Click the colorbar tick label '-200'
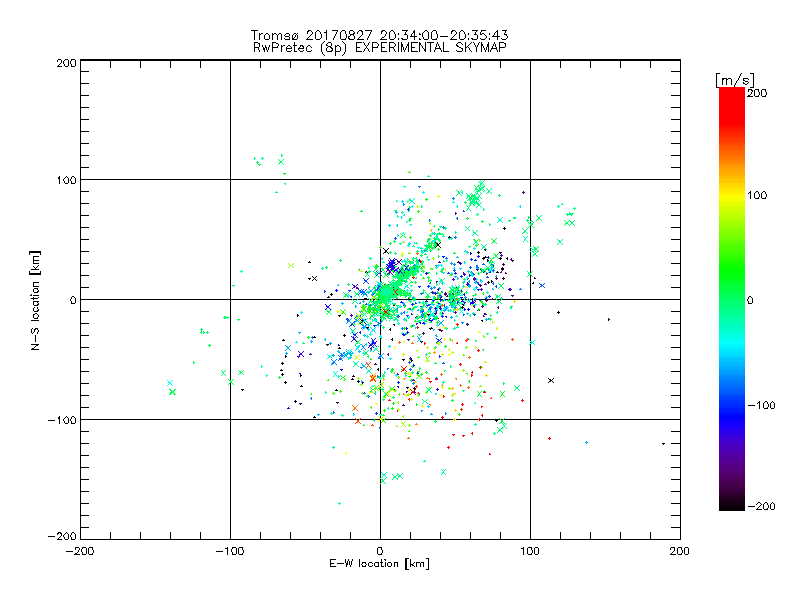 point(761,506)
